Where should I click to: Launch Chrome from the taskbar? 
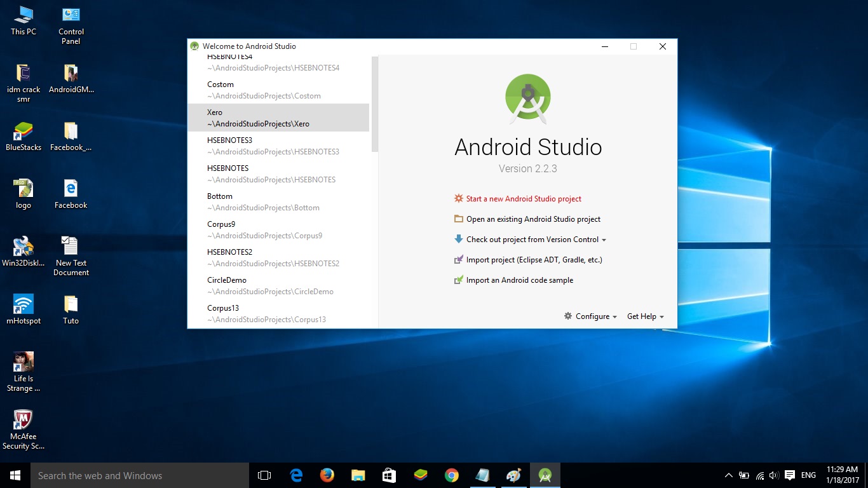point(451,475)
